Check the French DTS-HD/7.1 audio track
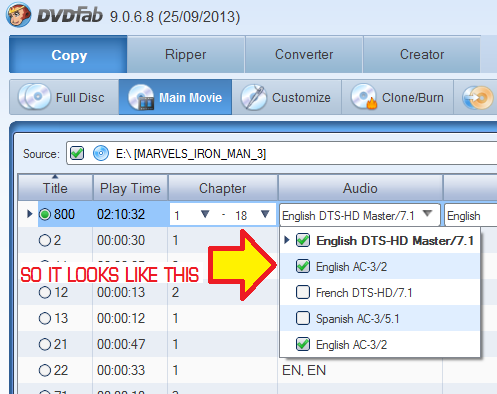 [303, 292]
